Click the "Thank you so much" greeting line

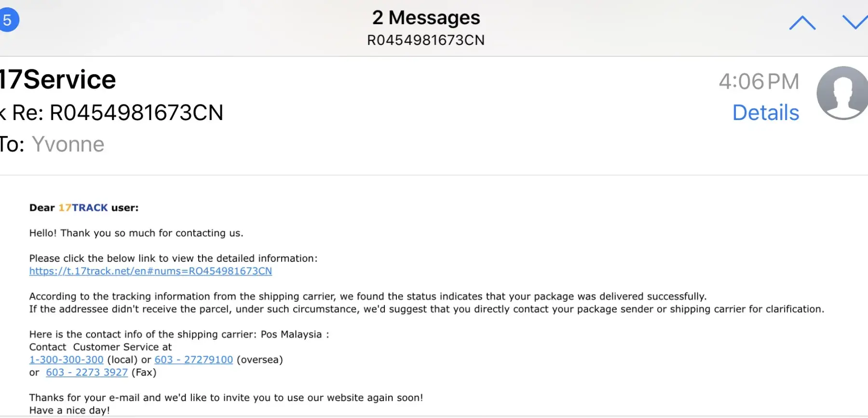[136, 233]
